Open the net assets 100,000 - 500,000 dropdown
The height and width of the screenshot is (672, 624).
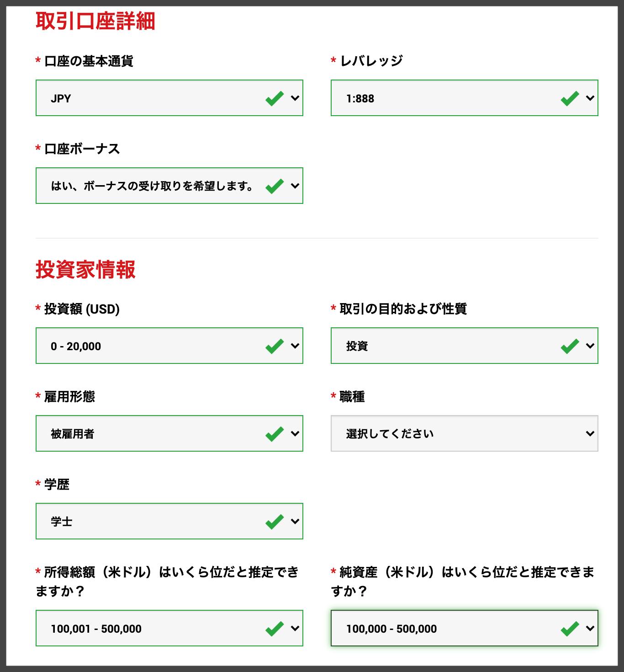point(465,628)
